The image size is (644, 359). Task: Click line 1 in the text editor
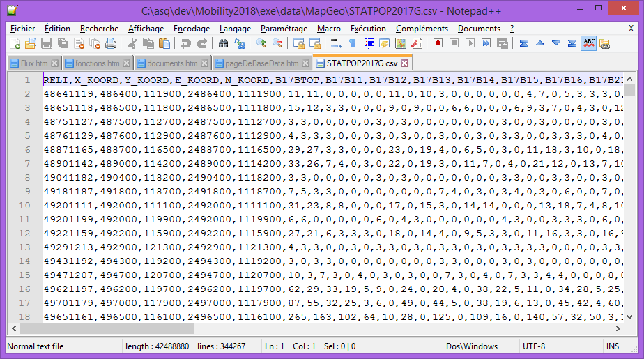(x=279, y=80)
